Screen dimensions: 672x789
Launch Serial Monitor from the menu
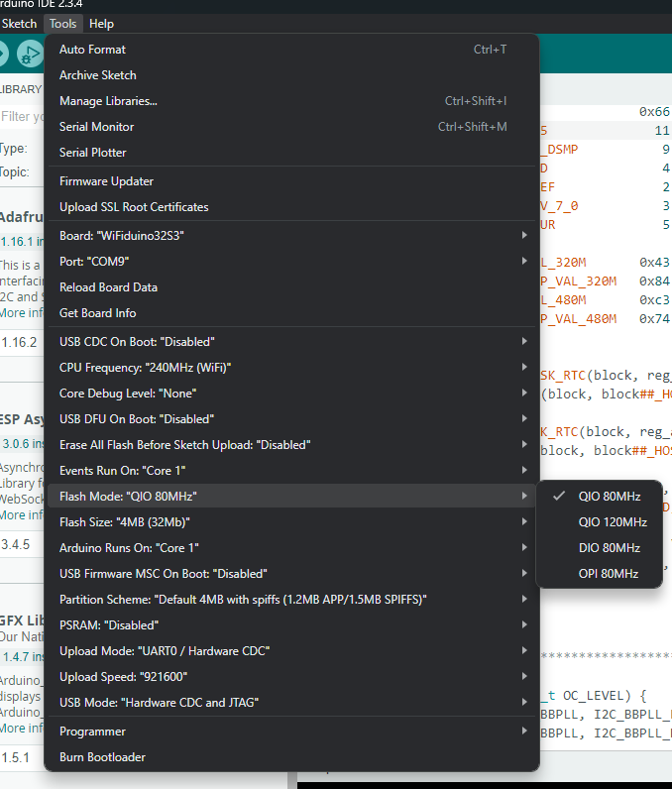(x=291, y=126)
